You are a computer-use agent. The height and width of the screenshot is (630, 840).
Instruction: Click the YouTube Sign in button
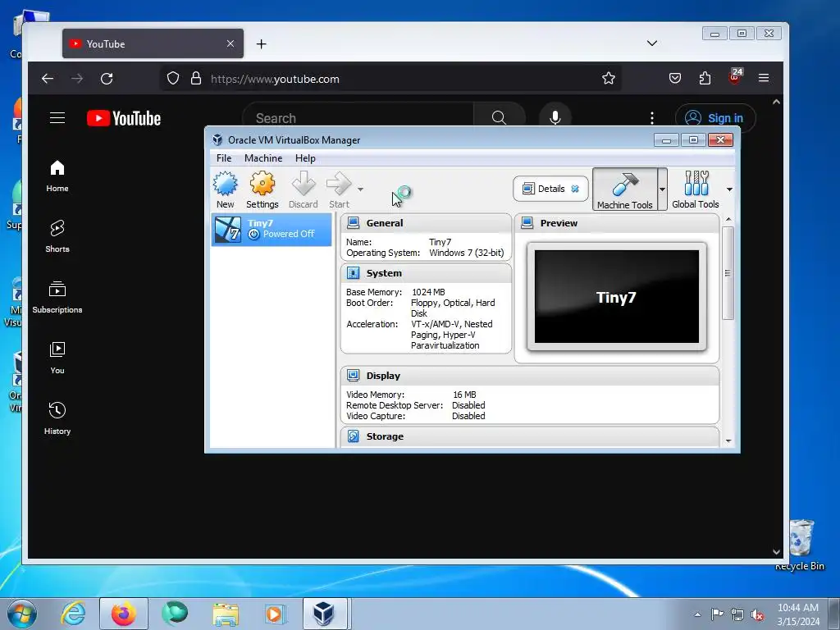point(715,118)
